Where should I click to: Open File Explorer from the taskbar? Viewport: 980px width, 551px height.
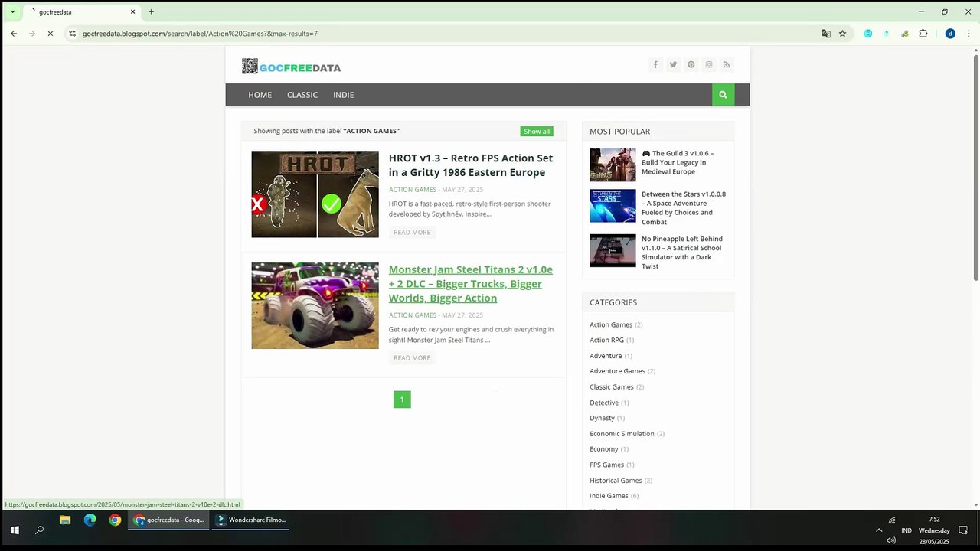click(65, 520)
